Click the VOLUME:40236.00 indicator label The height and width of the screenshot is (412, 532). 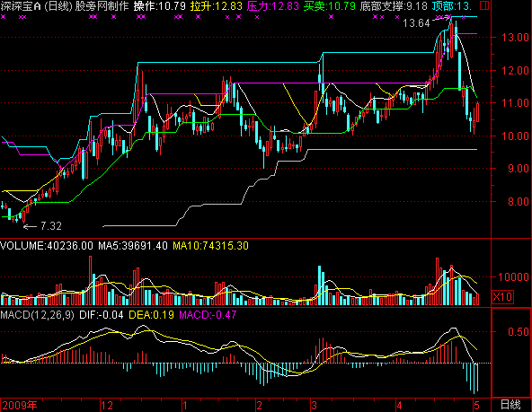[x=47, y=246]
